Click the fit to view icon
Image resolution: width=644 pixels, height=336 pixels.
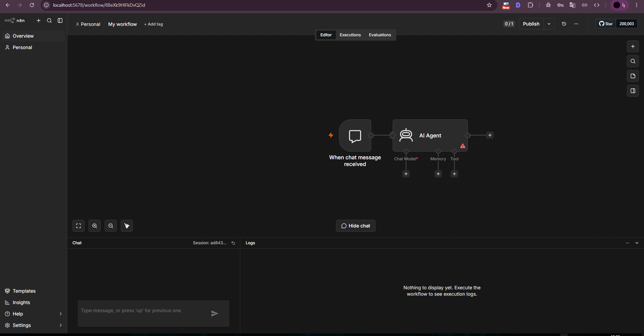79,226
